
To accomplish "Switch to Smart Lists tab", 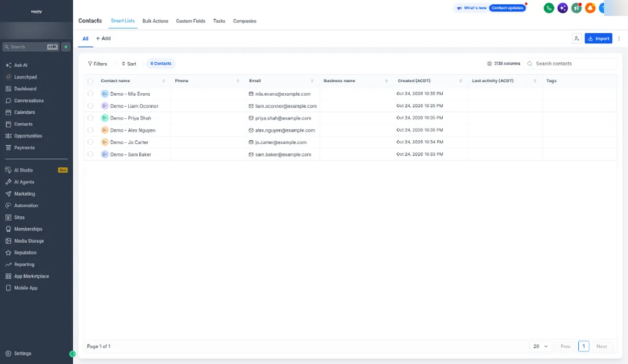I will (x=122, y=21).
